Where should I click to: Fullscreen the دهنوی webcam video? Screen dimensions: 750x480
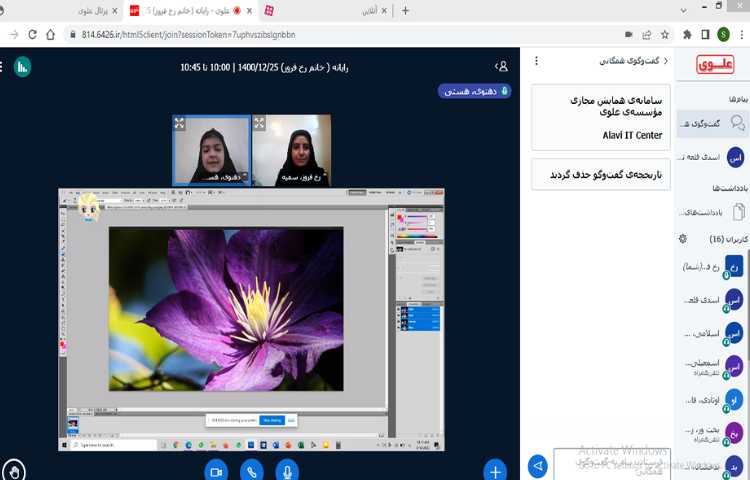[179, 123]
